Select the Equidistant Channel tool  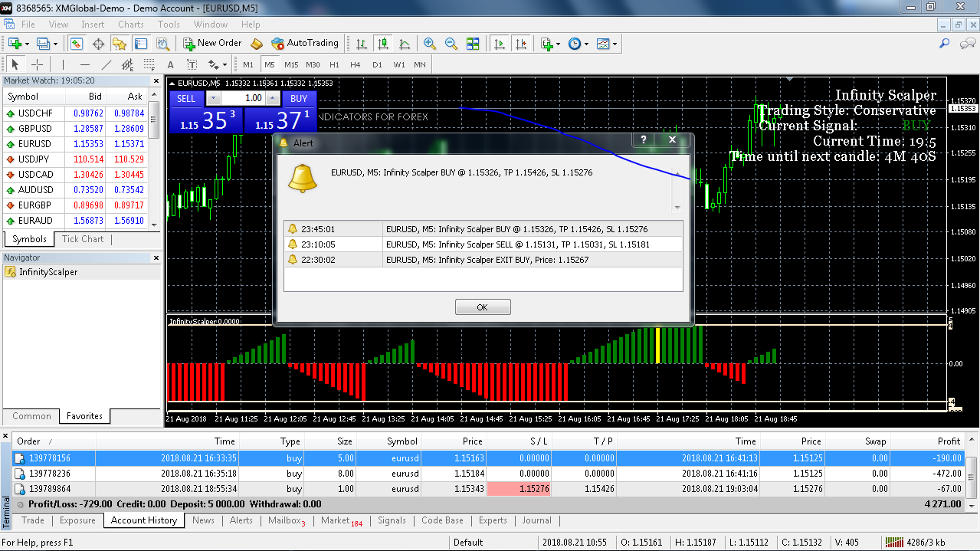[127, 64]
